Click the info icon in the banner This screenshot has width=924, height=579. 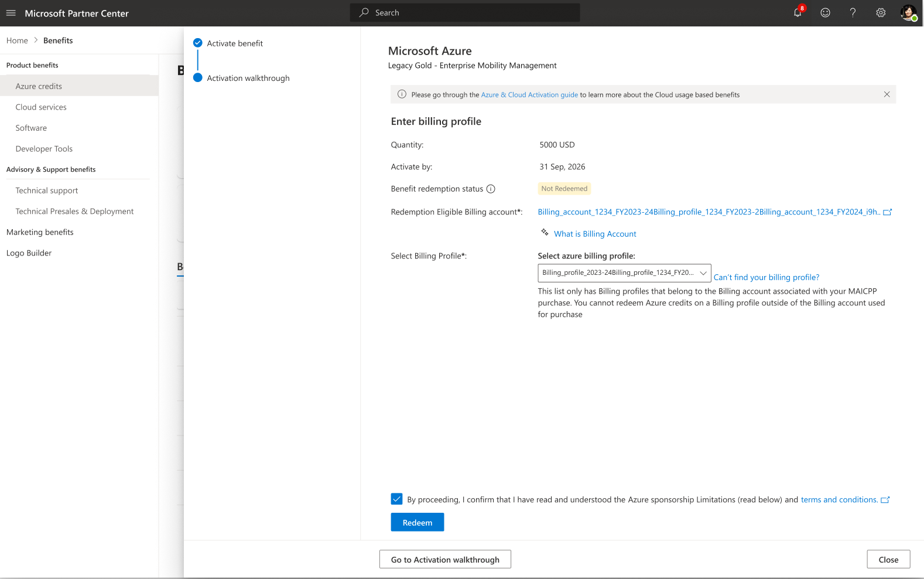pos(402,94)
